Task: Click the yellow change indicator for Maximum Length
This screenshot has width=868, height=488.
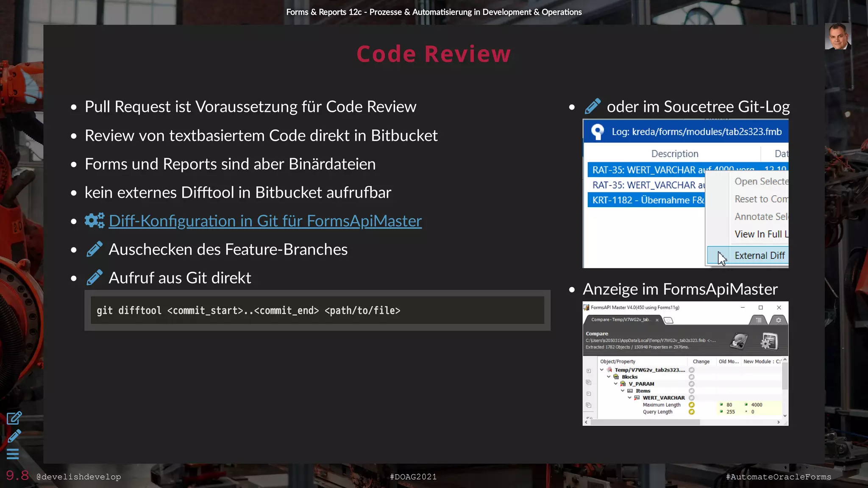Action: tap(691, 405)
